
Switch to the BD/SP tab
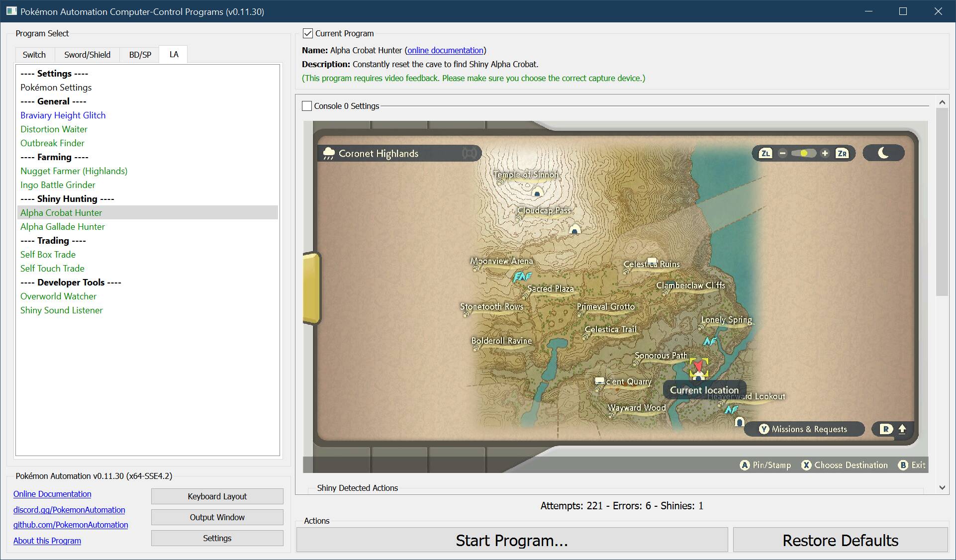(140, 55)
